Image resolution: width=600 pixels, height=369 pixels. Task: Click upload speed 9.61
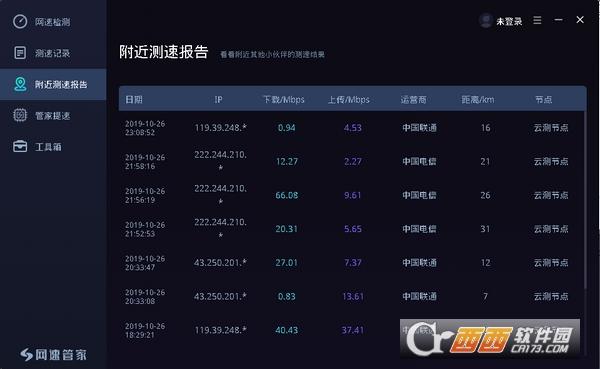pyautogui.click(x=352, y=195)
